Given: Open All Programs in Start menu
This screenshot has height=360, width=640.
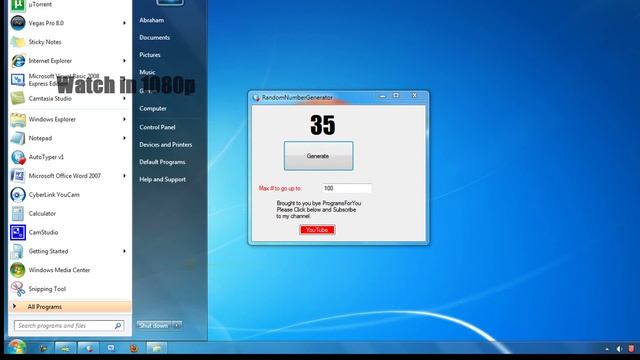Looking at the screenshot, I should point(69,307).
